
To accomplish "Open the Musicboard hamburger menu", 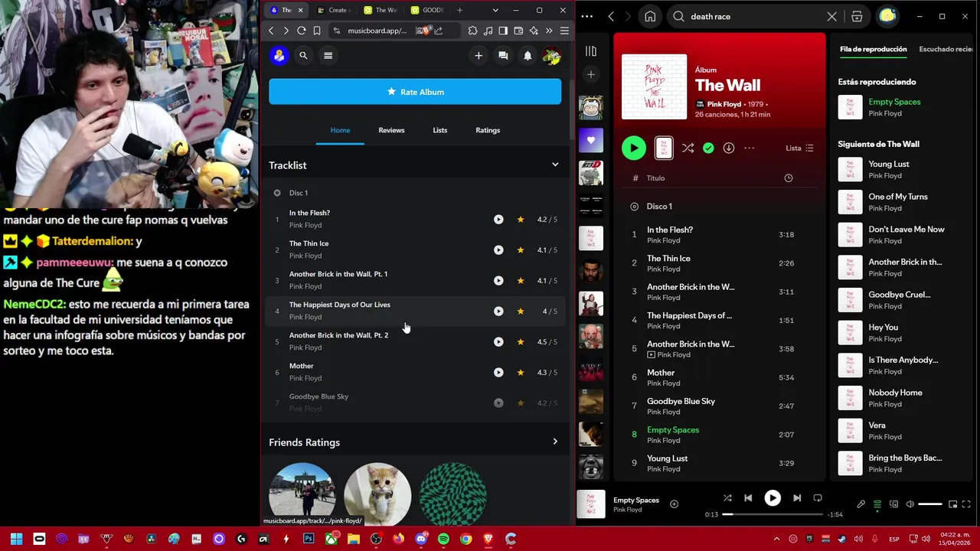I will click(x=328, y=55).
